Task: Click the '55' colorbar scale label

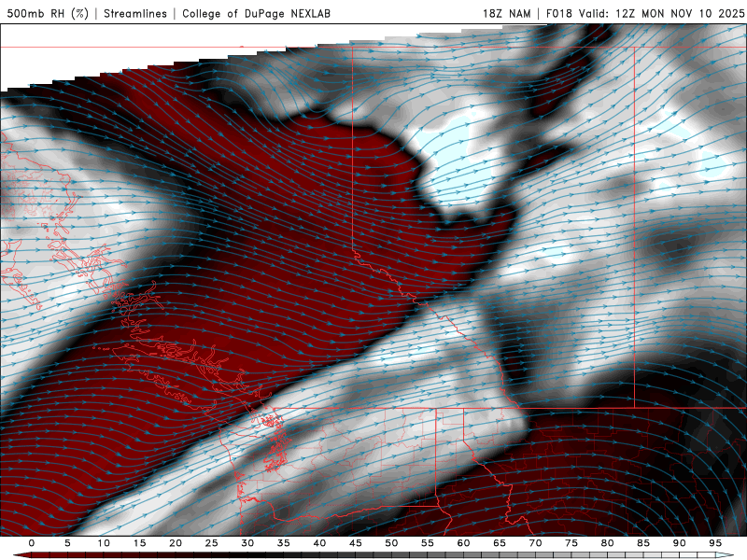Action: 428,543
